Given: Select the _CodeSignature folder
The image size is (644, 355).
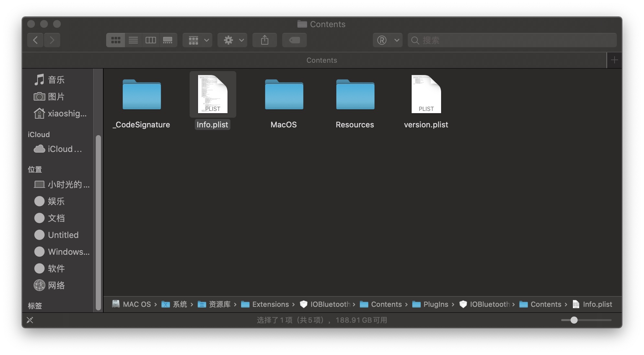Looking at the screenshot, I should 141,94.
